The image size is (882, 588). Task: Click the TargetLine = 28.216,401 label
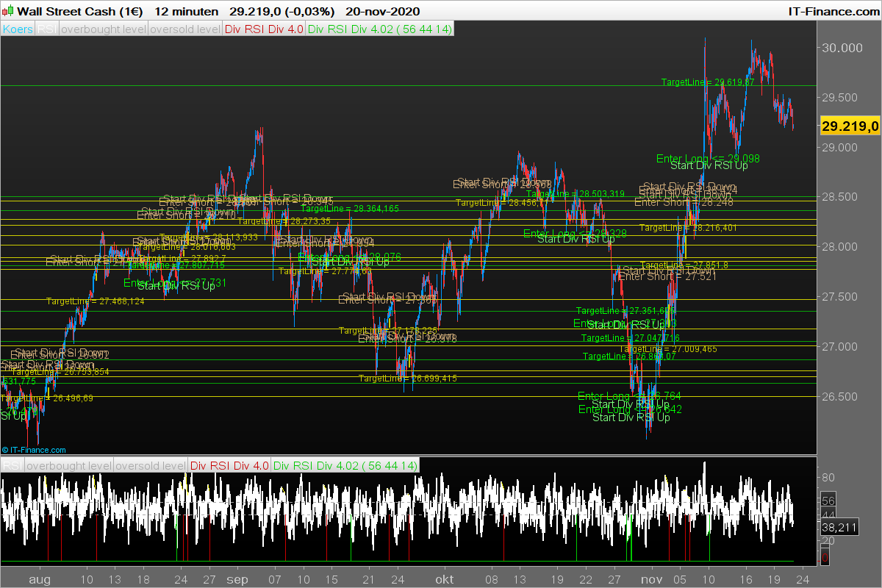click(x=688, y=228)
